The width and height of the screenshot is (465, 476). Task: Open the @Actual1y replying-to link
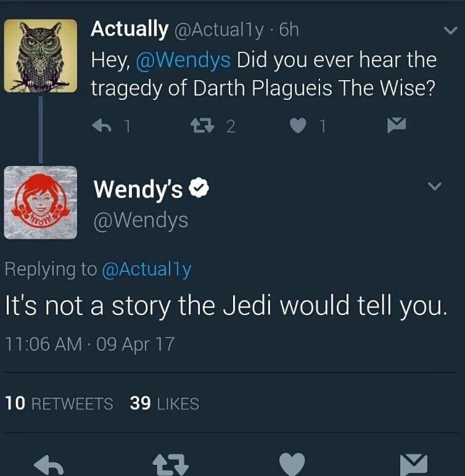pos(145,269)
